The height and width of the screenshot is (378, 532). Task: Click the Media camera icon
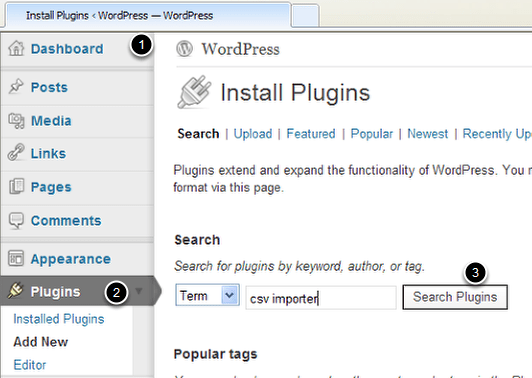[16, 120]
